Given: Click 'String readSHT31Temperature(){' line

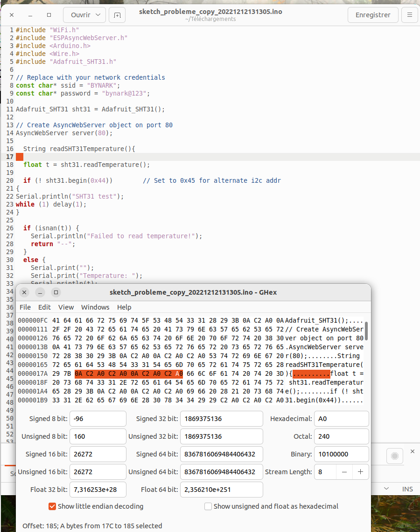Looking at the screenshot, I should click(x=79, y=149).
